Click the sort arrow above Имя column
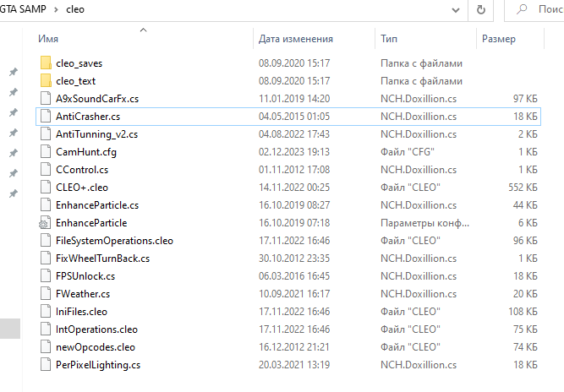Image resolution: width=564 pixels, height=392 pixels. pyautogui.click(x=142, y=30)
